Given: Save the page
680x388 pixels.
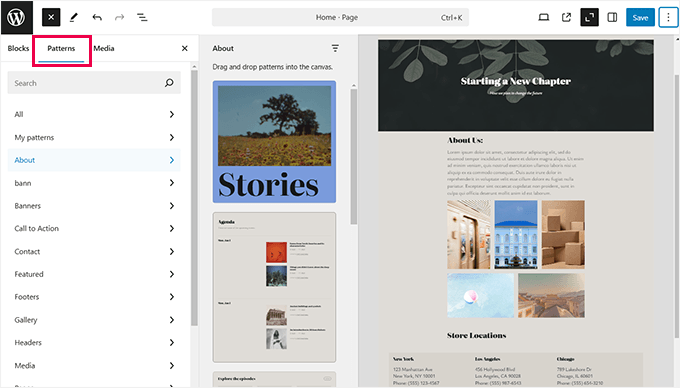Looking at the screenshot, I should click(640, 17).
